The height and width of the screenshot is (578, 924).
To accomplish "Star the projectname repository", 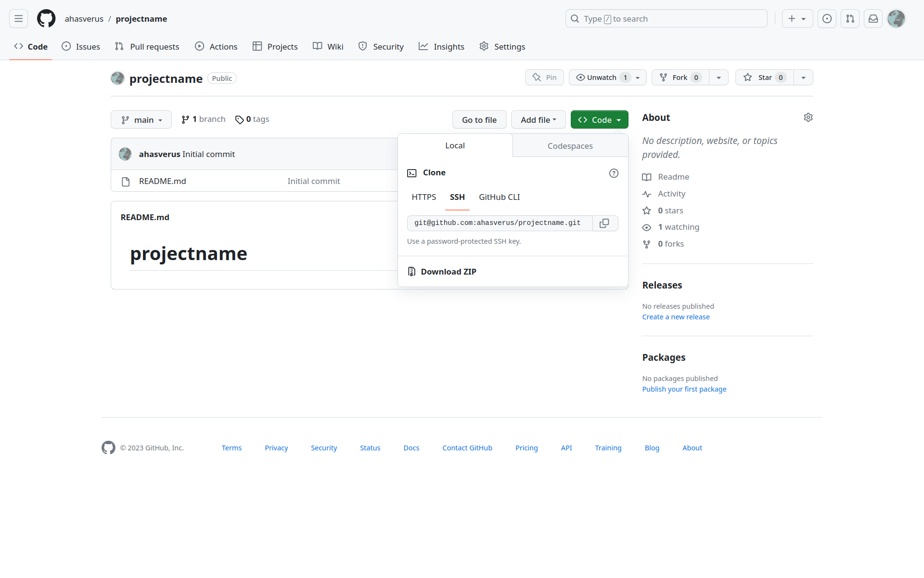I will tap(764, 78).
